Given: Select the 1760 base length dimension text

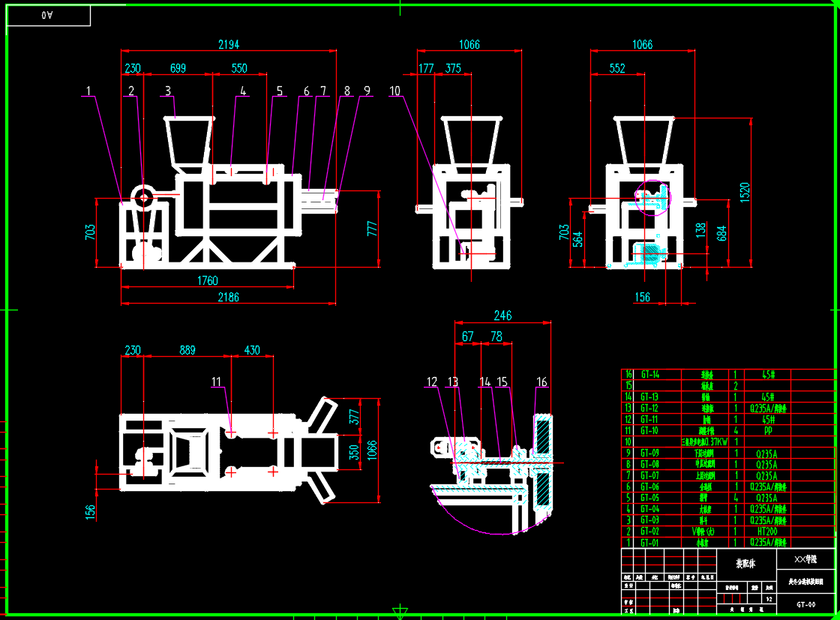Looking at the screenshot, I should pyautogui.click(x=208, y=280).
